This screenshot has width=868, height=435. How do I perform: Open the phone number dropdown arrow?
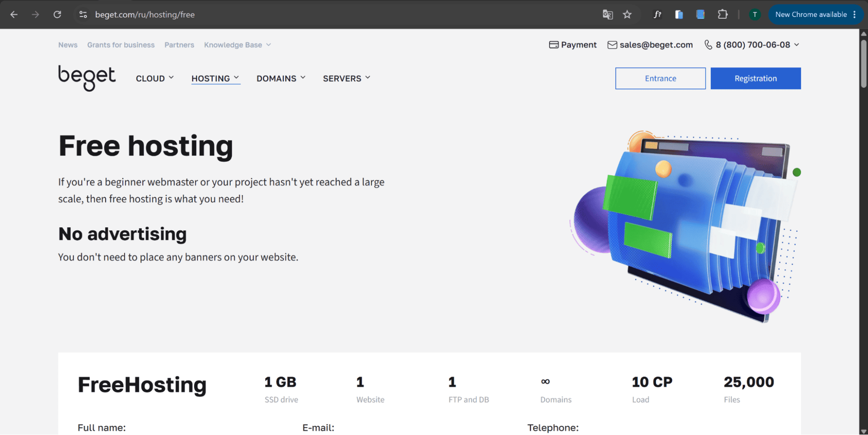point(796,45)
